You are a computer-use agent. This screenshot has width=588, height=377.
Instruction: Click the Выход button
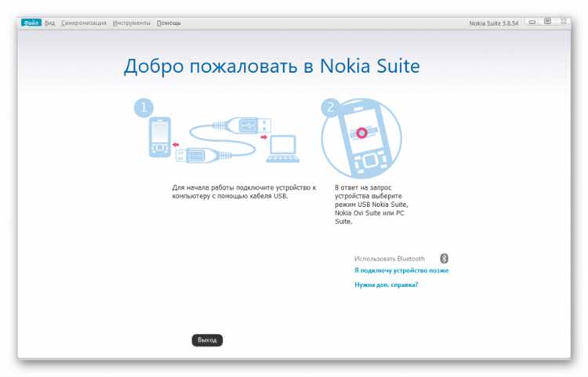(207, 340)
